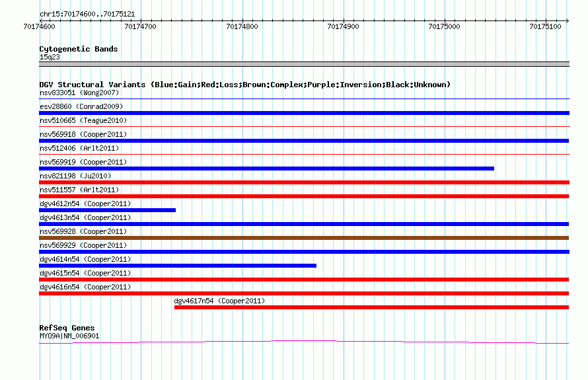588x380 pixels.
Task: Click the thin blue nsv833051 feature line
Action: [x=304, y=99]
